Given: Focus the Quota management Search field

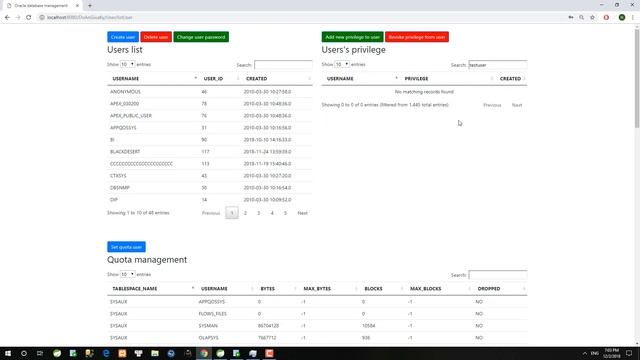Looking at the screenshot, I should [498, 275].
